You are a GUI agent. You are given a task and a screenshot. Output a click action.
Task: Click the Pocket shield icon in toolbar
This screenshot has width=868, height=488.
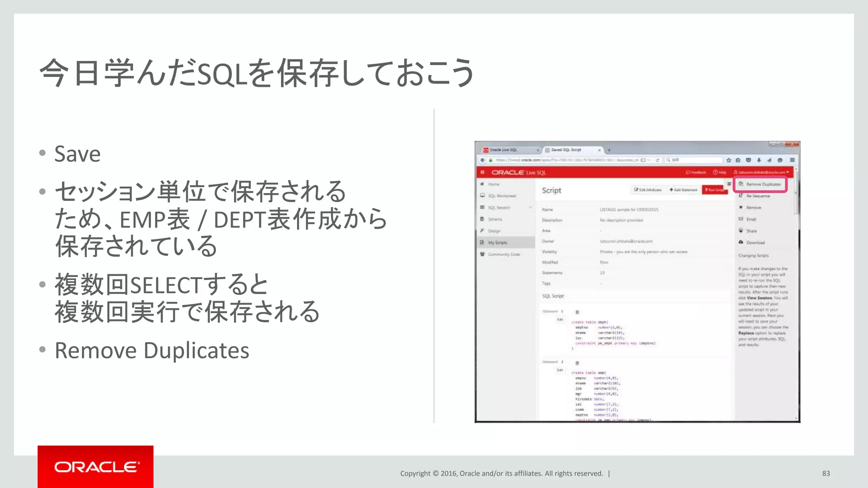[748, 160]
